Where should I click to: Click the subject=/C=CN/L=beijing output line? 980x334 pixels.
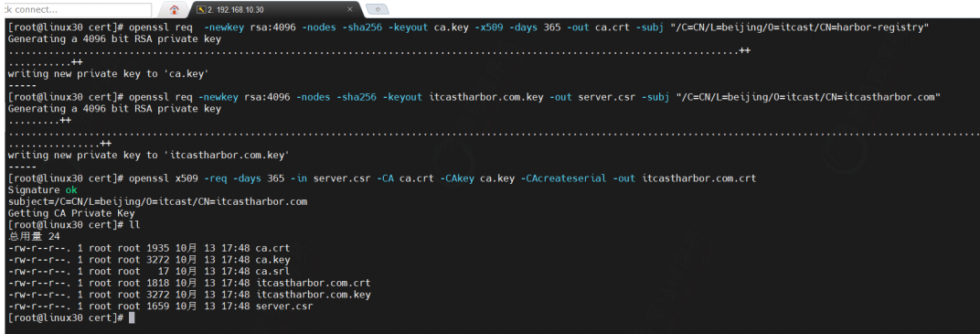click(x=157, y=201)
